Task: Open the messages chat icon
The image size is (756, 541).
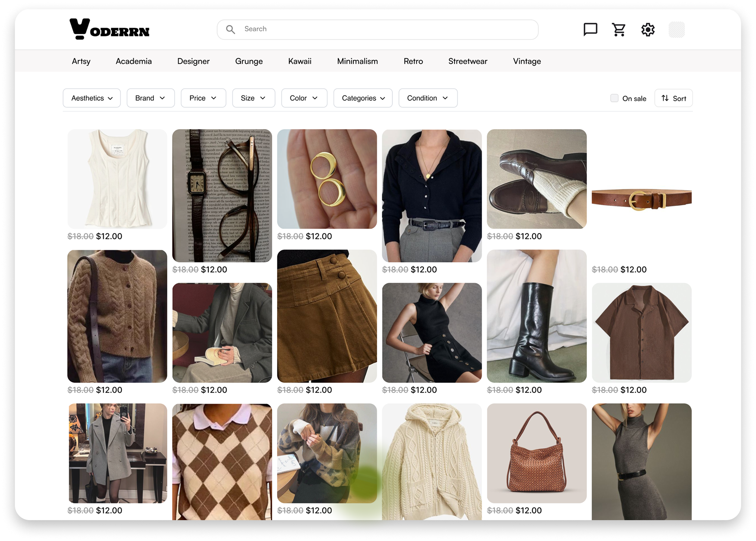Action: point(590,29)
